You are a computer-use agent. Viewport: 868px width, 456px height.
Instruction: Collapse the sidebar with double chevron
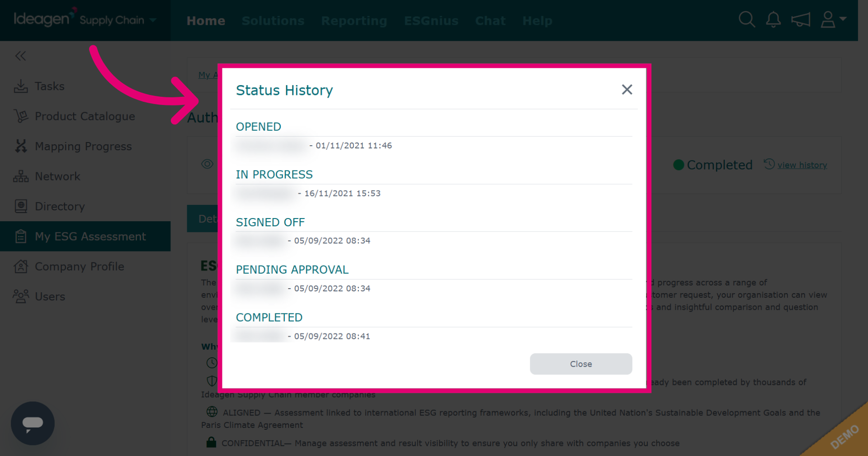point(20,56)
